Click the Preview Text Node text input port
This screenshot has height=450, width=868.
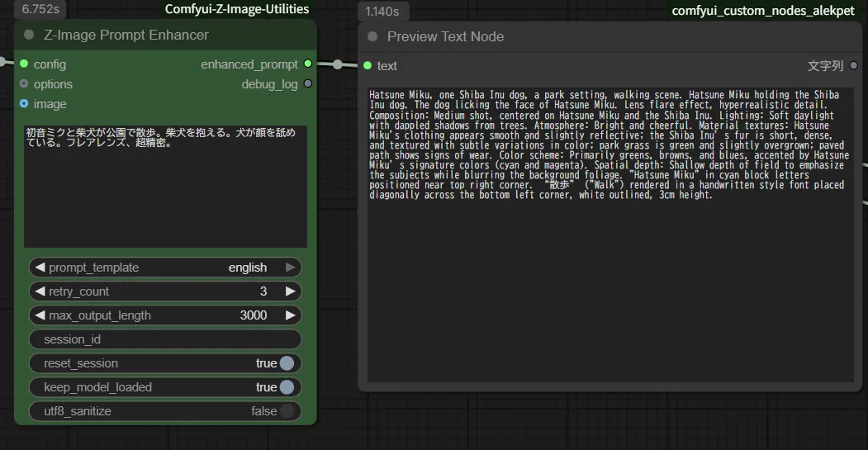tap(368, 66)
